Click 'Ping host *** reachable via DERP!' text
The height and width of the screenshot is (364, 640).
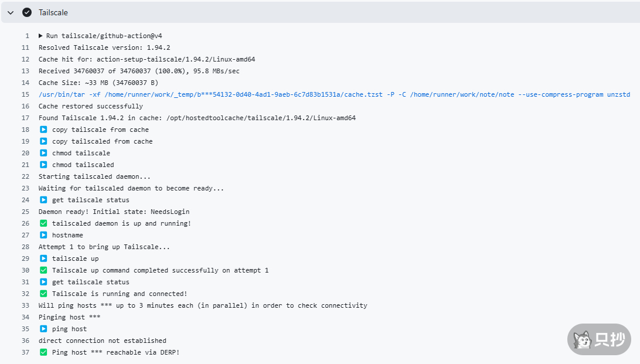click(115, 353)
